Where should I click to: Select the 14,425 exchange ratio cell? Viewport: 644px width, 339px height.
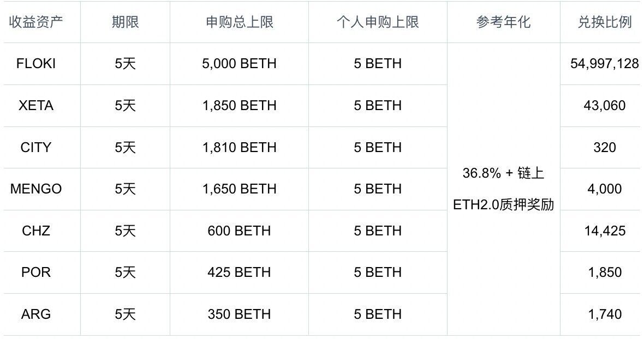tap(604, 231)
